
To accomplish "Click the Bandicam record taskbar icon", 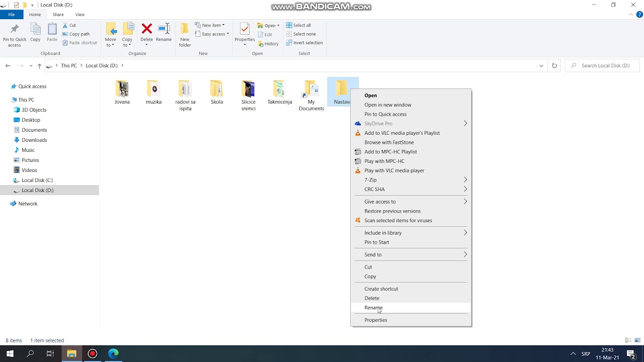I will tap(92, 353).
